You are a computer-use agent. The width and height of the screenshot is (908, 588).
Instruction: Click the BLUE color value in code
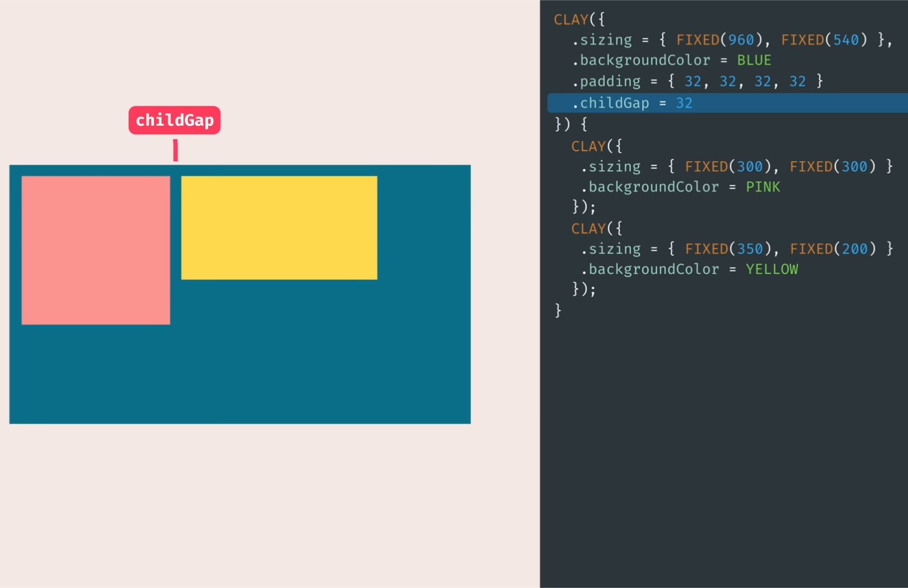(754, 60)
